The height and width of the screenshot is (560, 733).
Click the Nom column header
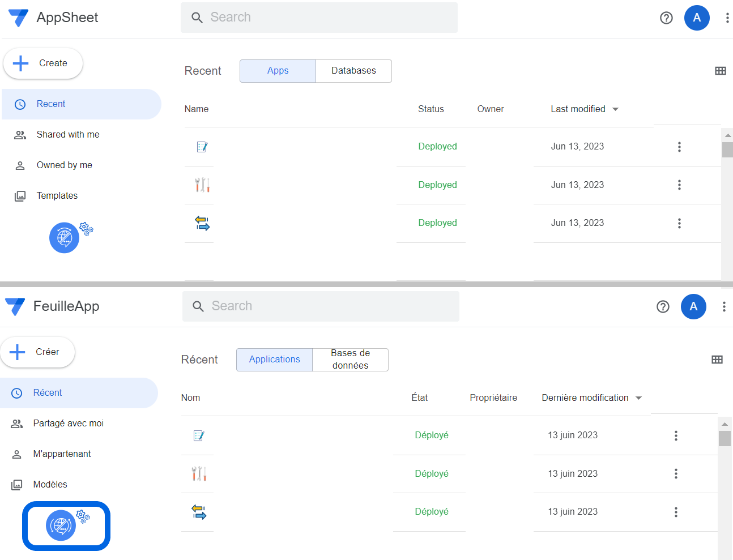pos(190,397)
